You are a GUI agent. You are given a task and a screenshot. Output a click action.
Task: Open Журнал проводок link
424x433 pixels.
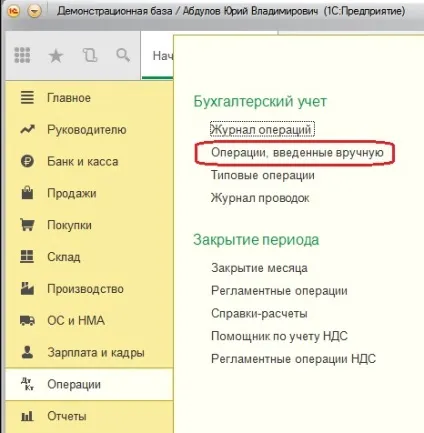click(x=260, y=198)
